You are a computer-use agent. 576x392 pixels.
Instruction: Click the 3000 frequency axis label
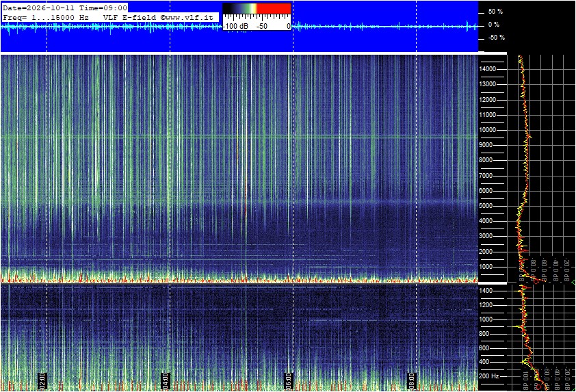pos(486,236)
